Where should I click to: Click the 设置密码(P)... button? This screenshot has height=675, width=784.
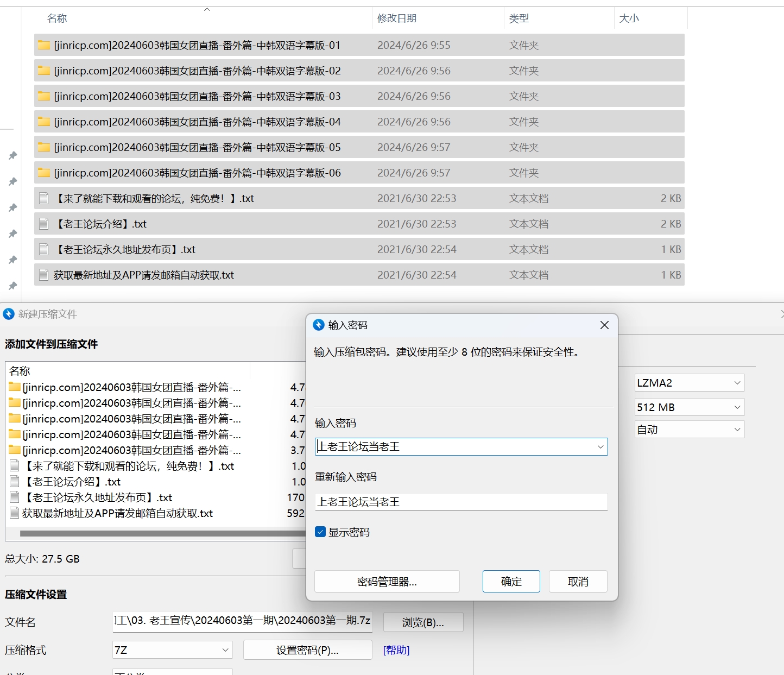[308, 650]
